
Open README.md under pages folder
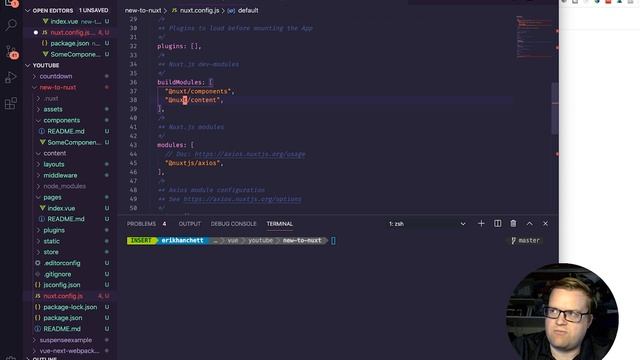point(66,219)
